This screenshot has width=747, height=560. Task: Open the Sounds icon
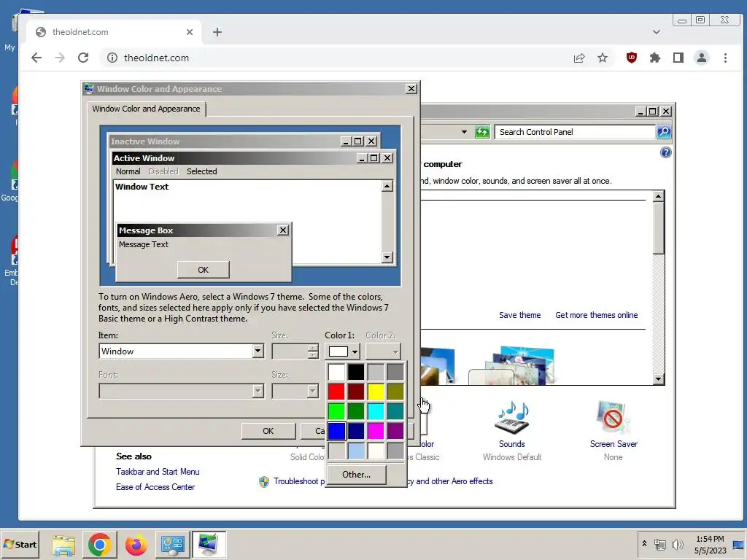click(512, 418)
